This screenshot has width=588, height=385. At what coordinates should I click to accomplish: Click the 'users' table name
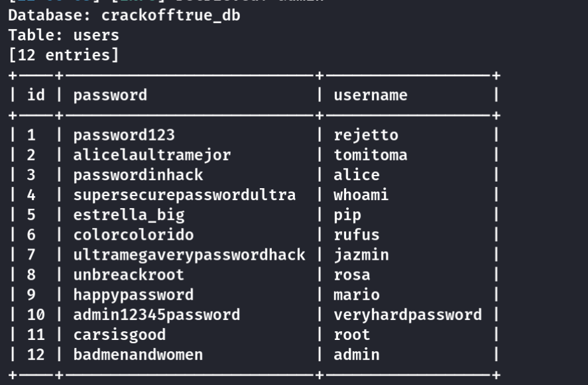[x=96, y=36]
